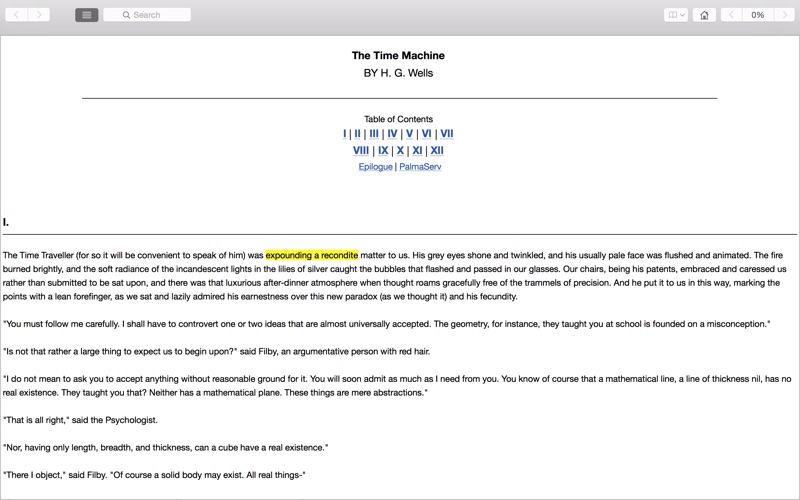Open chapter VIII link
This screenshot has width=800, height=500.
[x=361, y=151]
